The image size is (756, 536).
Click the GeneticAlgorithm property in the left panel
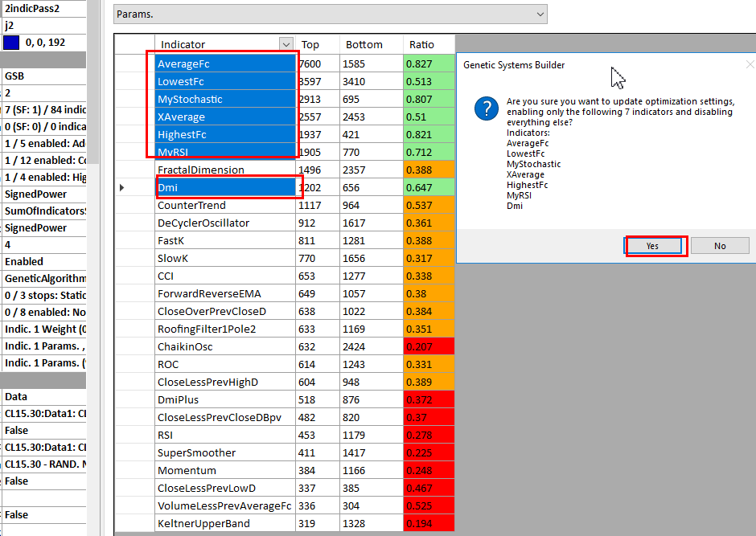(x=44, y=278)
